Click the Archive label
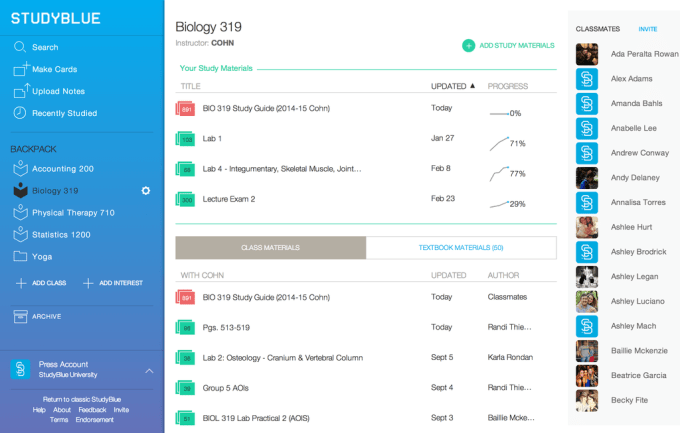This screenshot has width=680, height=433. pyautogui.click(x=46, y=316)
